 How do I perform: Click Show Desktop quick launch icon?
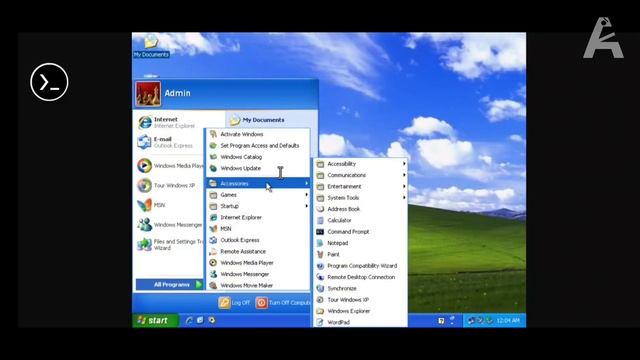[200, 320]
